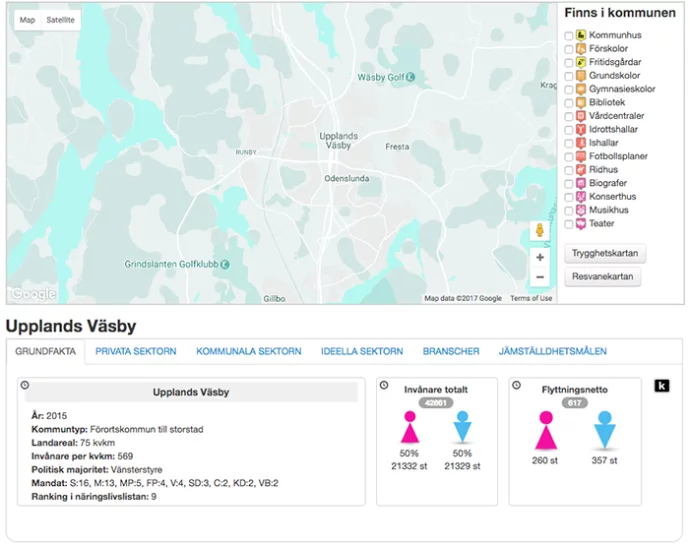Open the Jämställdhetsmålen tab
Image resolution: width=690 pixels, height=545 pixels.
point(553,351)
